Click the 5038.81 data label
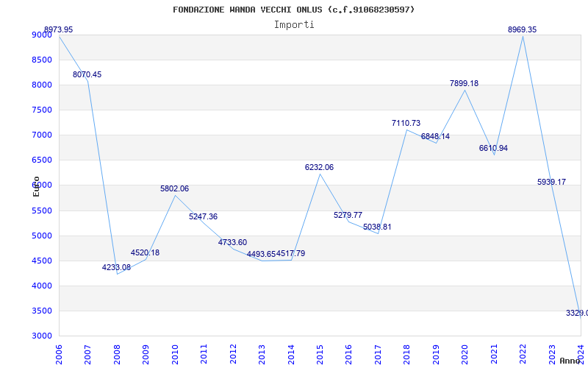588x368 pixels. 377,227
